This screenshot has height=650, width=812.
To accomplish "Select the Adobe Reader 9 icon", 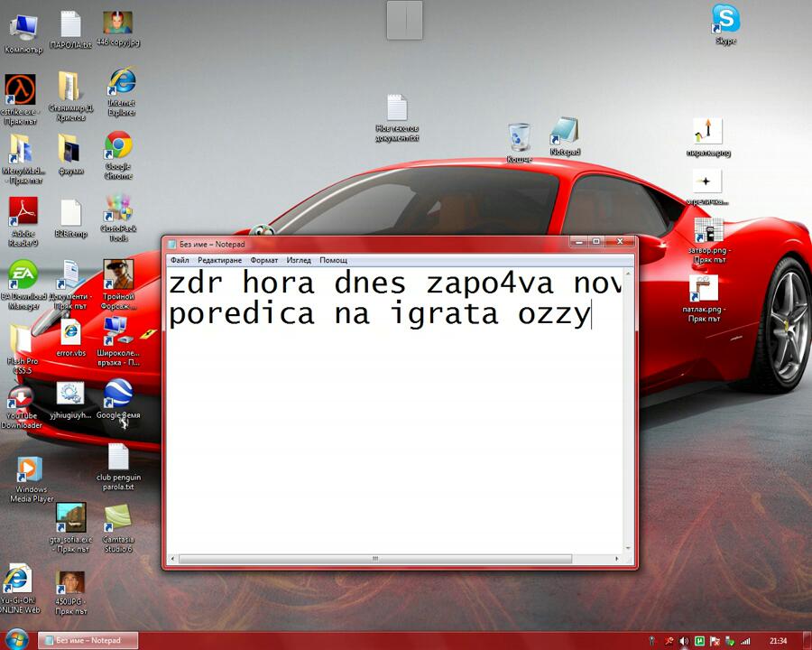I will coord(23,213).
